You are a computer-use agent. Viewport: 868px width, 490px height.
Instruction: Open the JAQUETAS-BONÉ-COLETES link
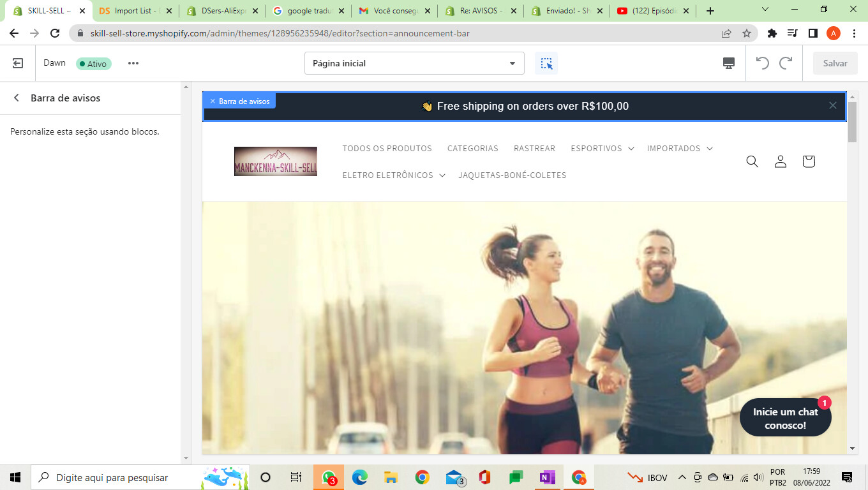[x=513, y=175]
